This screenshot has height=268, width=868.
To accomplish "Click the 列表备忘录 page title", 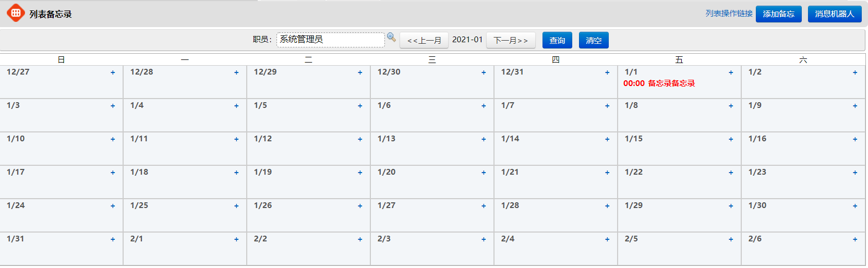I will [51, 14].
